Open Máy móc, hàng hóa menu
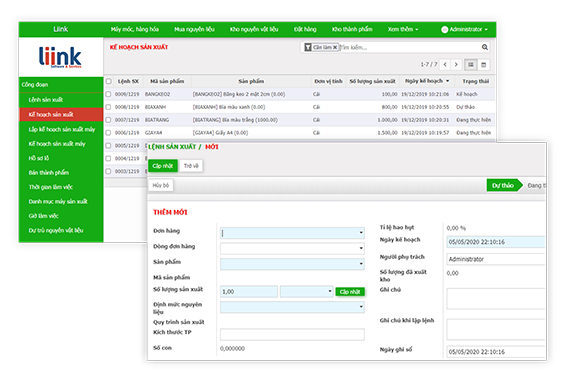570x382 pixels. tap(135, 29)
